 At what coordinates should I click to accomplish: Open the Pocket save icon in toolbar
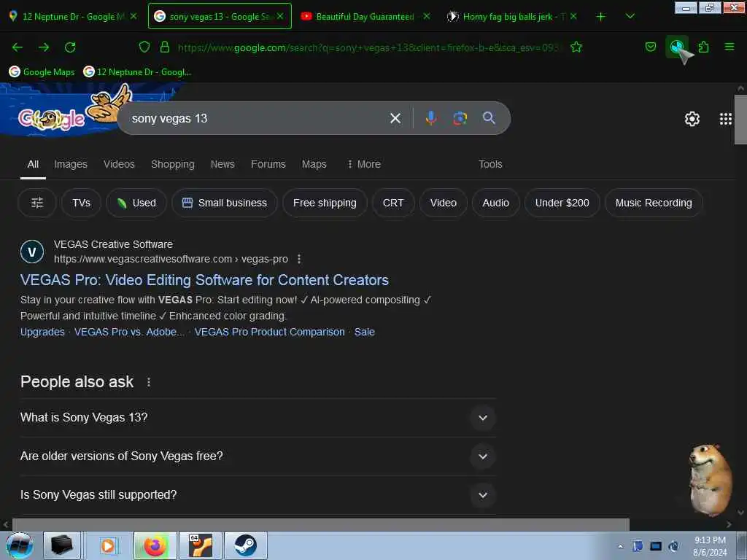pos(650,47)
